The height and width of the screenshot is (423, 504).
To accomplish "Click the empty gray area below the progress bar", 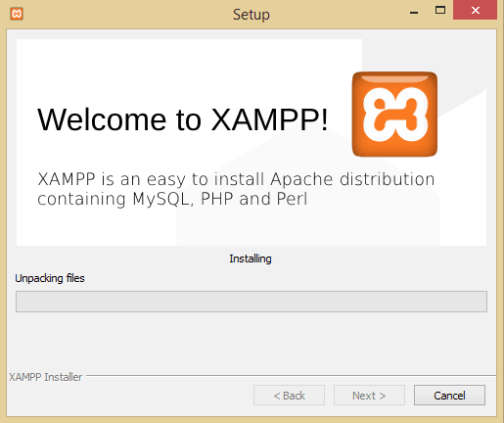I will pos(252,343).
